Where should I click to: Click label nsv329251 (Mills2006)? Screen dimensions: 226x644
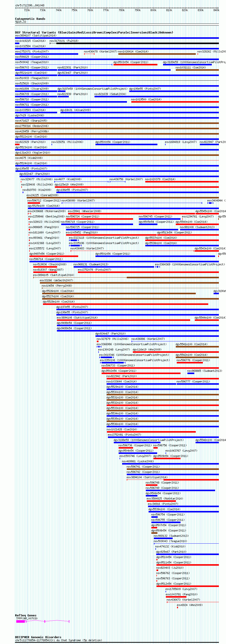coord(67,142)
